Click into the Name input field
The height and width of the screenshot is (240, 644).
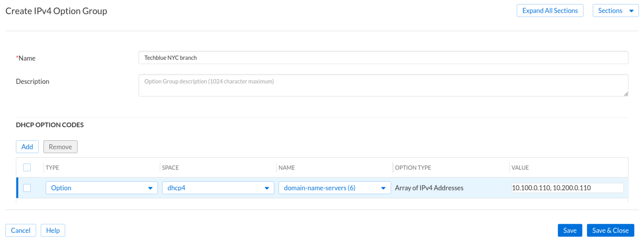383,58
